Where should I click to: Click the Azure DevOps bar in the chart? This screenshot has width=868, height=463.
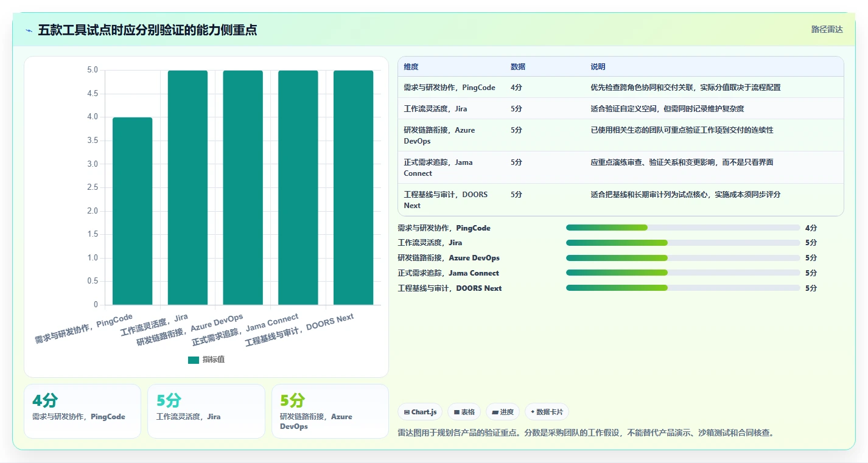tap(243, 187)
